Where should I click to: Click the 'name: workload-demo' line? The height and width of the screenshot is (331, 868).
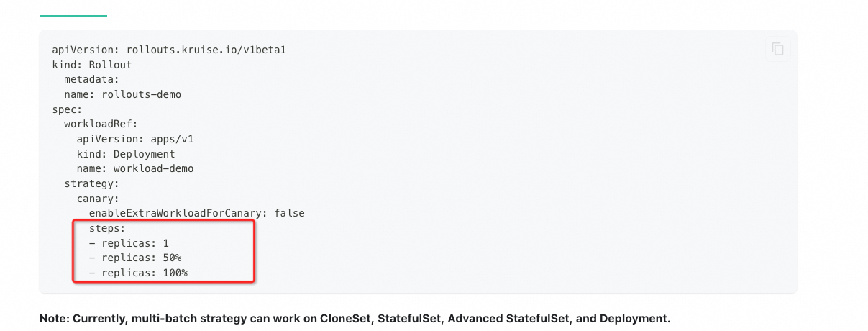coord(135,168)
